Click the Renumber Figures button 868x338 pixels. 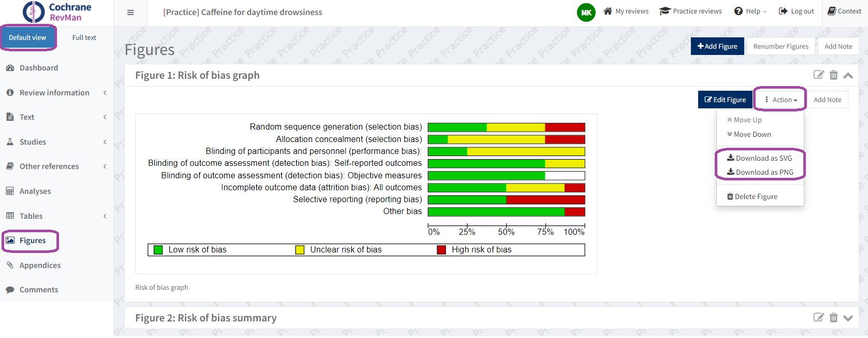click(780, 46)
